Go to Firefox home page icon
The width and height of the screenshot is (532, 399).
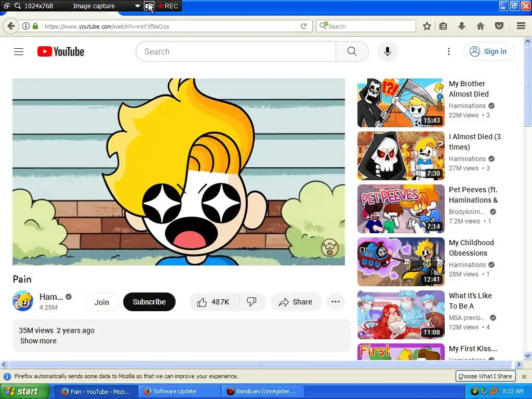click(x=481, y=26)
